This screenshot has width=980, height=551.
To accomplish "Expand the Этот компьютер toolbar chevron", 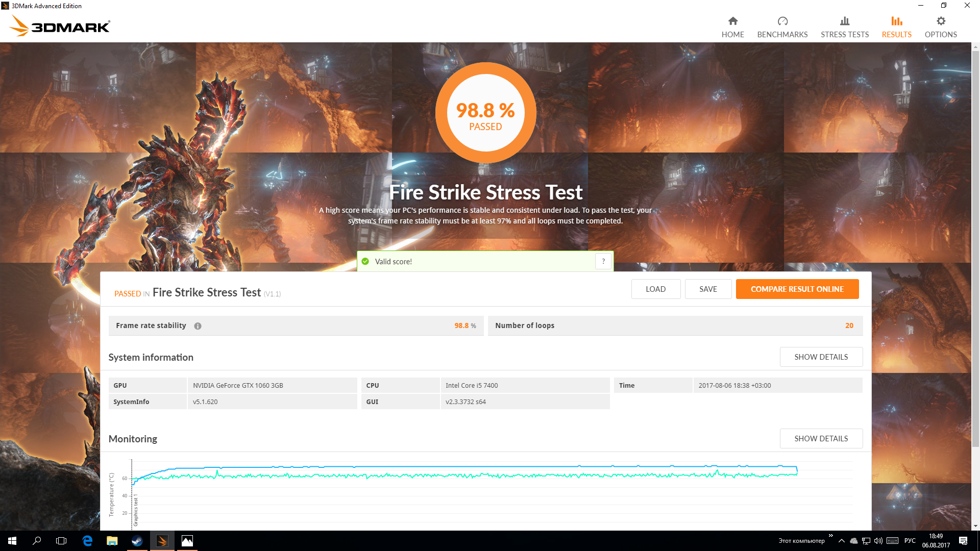I will pyautogui.click(x=830, y=536).
